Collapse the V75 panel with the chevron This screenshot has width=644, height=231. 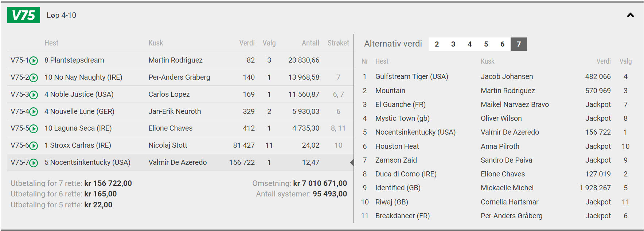[x=630, y=15]
